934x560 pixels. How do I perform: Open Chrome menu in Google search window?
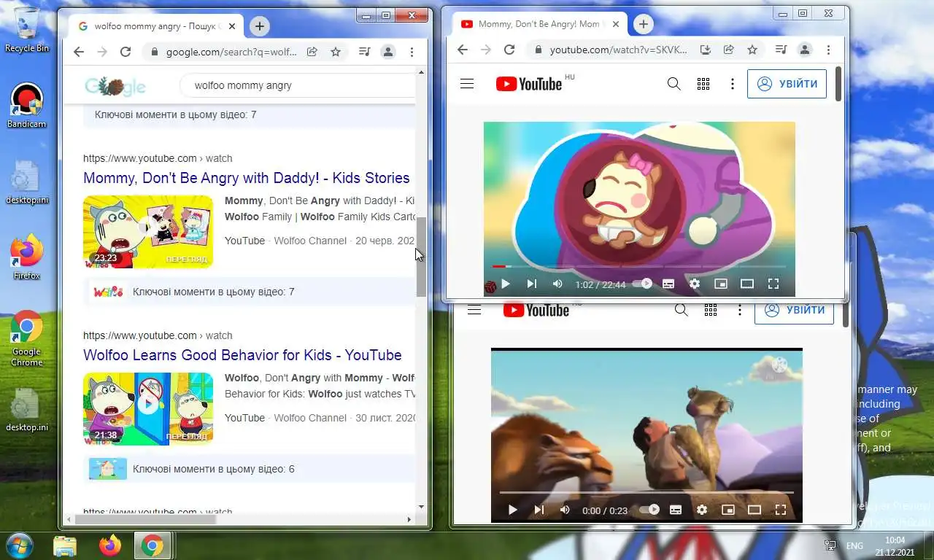[412, 52]
